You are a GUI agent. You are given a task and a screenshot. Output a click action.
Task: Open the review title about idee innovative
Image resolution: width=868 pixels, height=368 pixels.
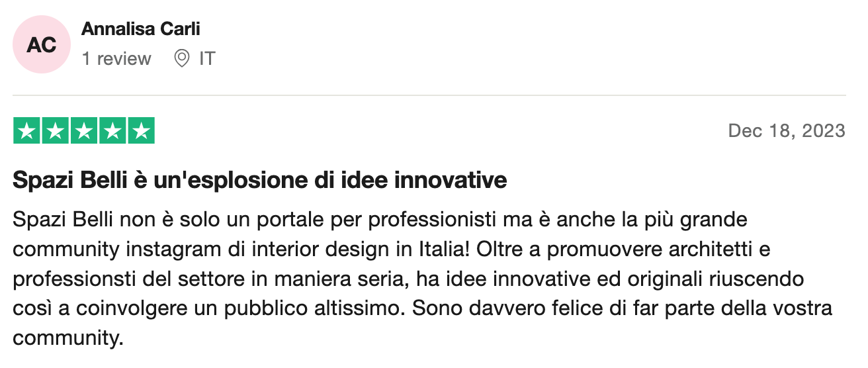pyautogui.click(x=260, y=180)
